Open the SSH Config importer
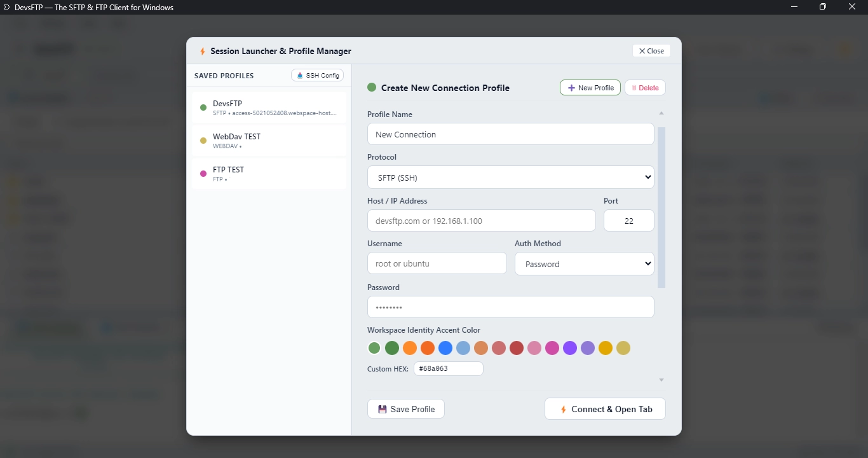 tap(317, 75)
